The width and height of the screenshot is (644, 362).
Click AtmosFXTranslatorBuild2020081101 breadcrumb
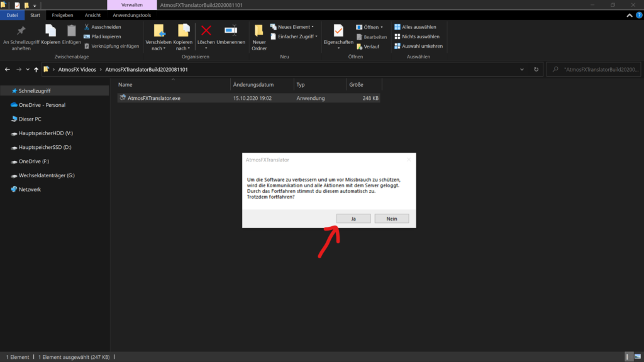click(x=146, y=69)
